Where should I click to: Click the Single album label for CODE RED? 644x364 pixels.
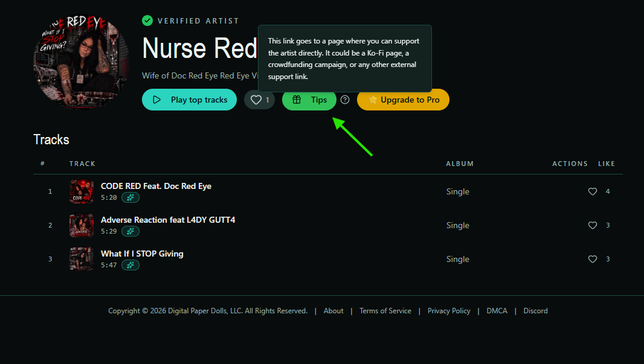click(458, 191)
